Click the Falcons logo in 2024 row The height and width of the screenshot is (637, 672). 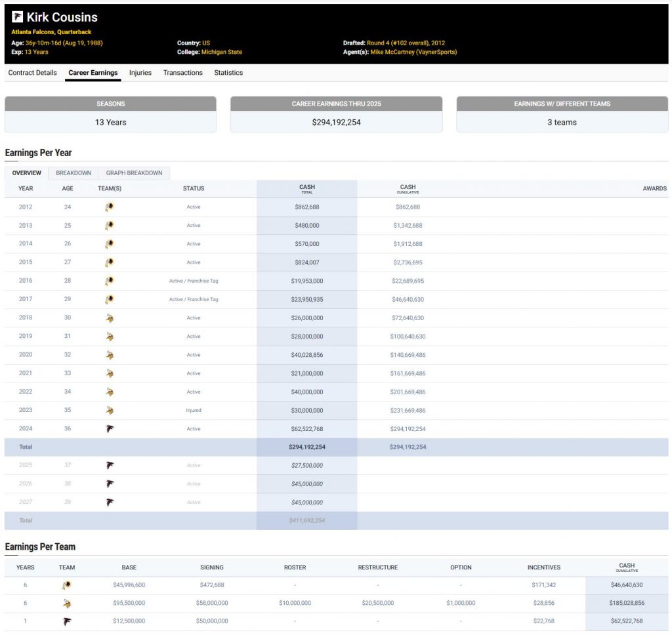click(110, 429)
